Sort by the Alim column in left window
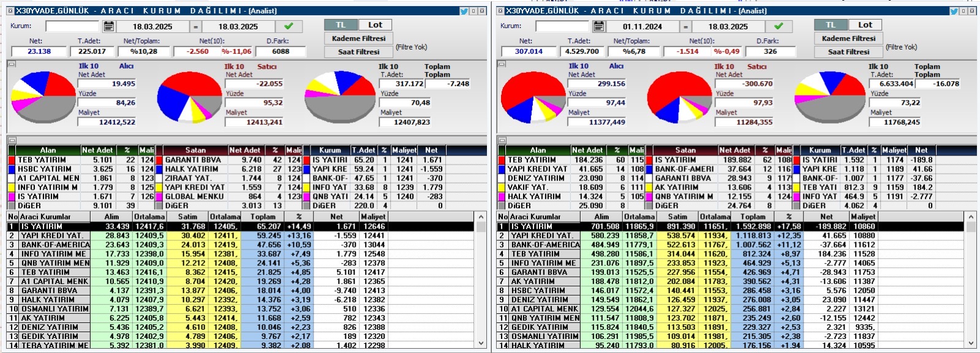The width and height of the screenshot is (980, 353). click(111, 217)
